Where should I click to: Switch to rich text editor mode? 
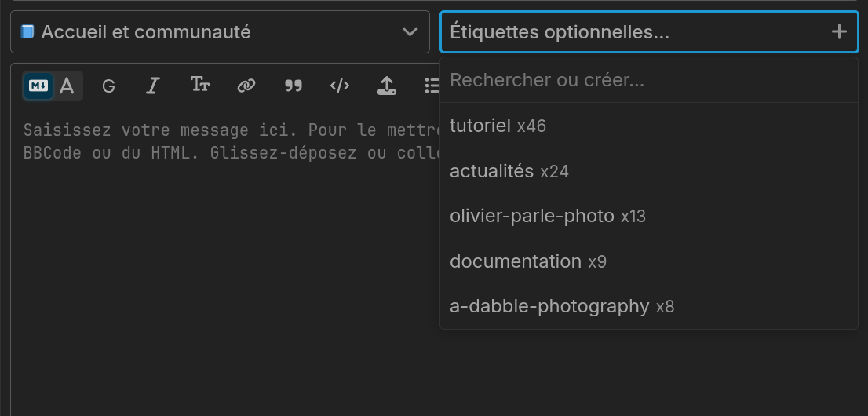tap(67, 86)
